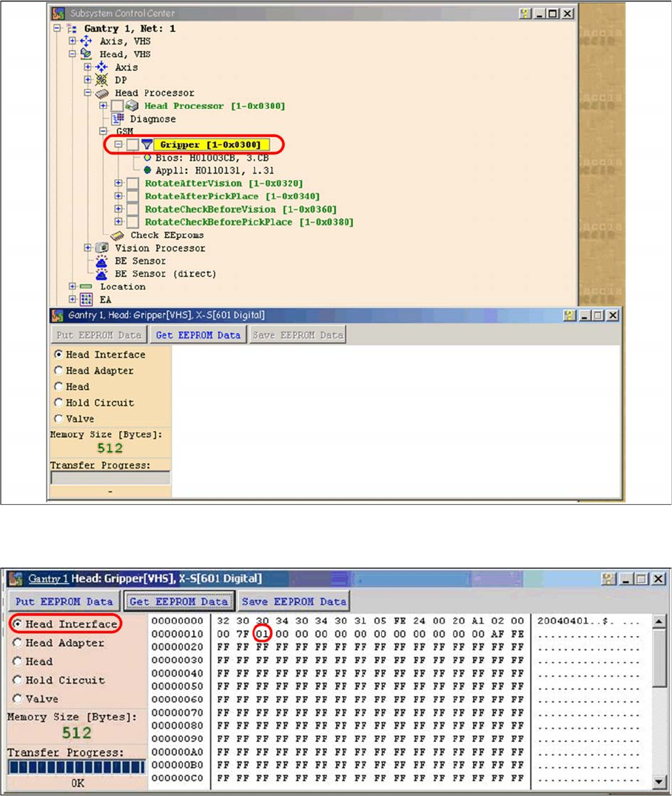Tick the checkbox beside RotateAfterVision

click(x=132, y=183)
